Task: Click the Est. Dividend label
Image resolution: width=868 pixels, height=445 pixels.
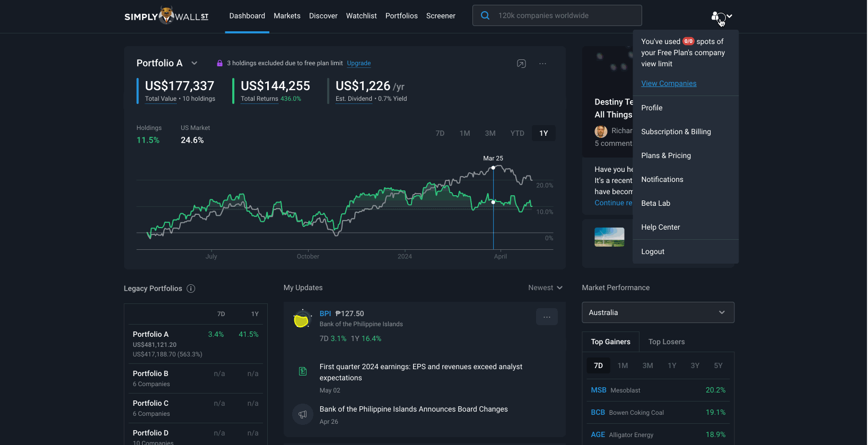Action: pyautogui.click(x=354, y=99)
